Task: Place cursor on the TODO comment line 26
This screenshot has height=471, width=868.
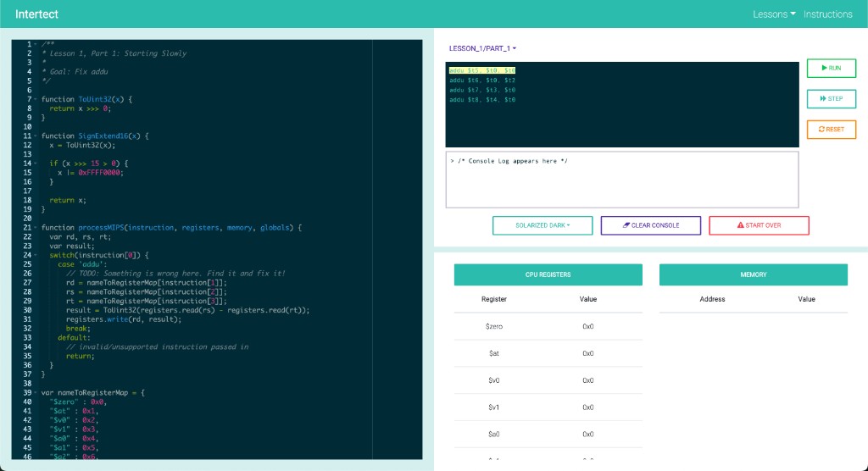Action: point(175,274)
